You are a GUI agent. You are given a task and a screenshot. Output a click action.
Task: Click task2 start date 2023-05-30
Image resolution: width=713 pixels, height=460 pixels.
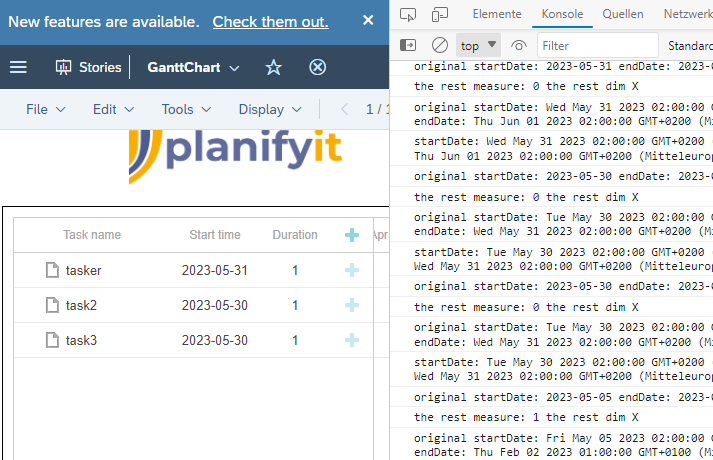coord(215,305)
